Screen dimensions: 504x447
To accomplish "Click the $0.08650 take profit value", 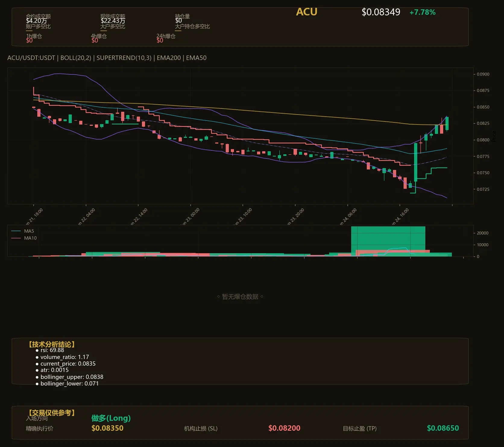I will pos(443,428).
